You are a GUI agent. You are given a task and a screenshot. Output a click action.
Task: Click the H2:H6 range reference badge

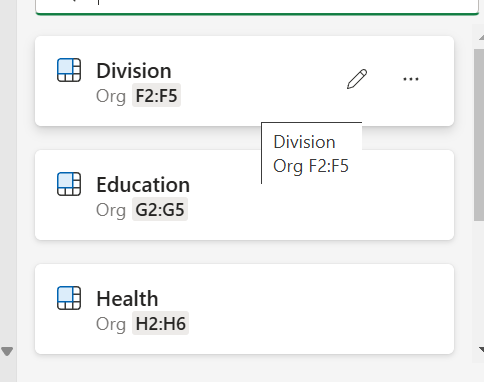[x=161, y=323]
